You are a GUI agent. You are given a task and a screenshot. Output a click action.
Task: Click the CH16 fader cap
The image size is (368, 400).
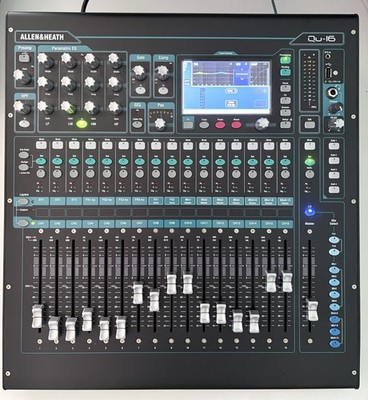coord(287,282)
